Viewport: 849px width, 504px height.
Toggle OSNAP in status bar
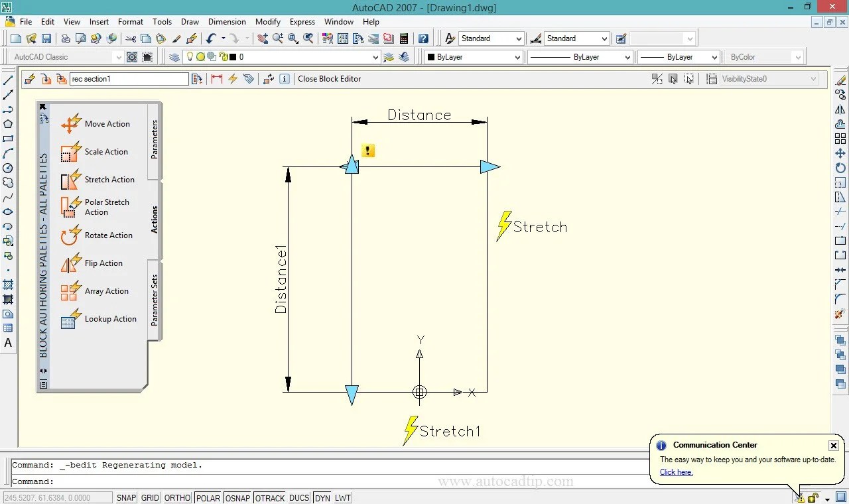(x=237, y=498)
